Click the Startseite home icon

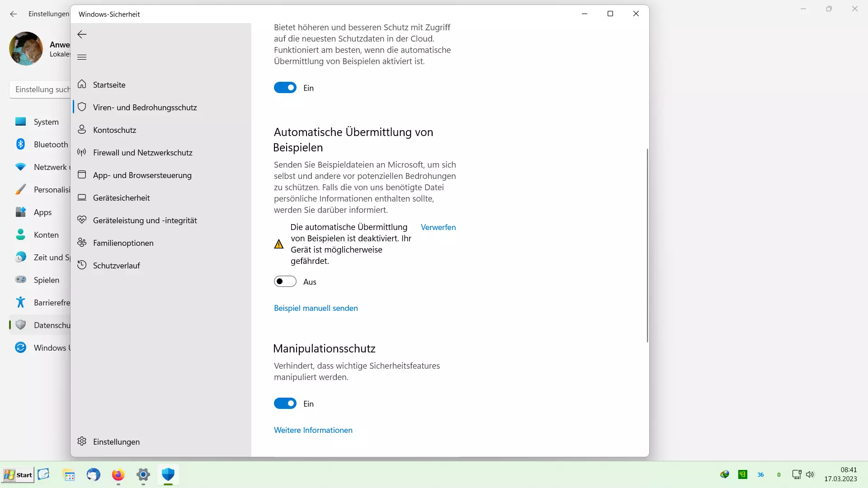[82, 84]
